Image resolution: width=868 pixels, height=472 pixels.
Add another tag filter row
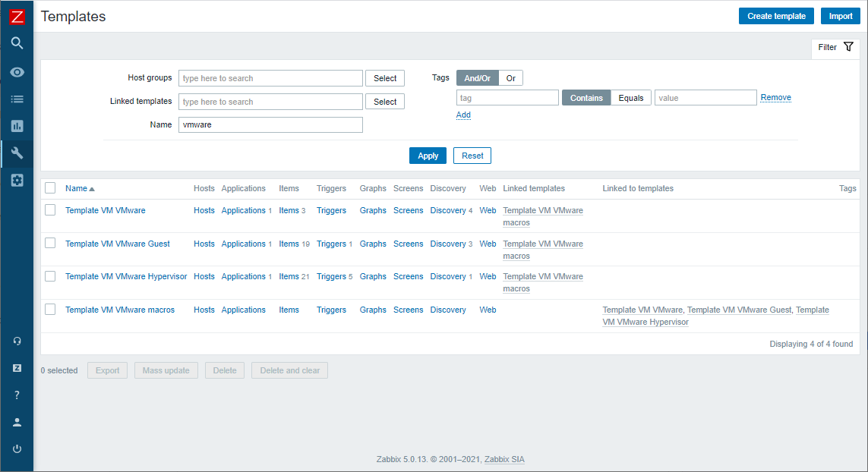463,115
